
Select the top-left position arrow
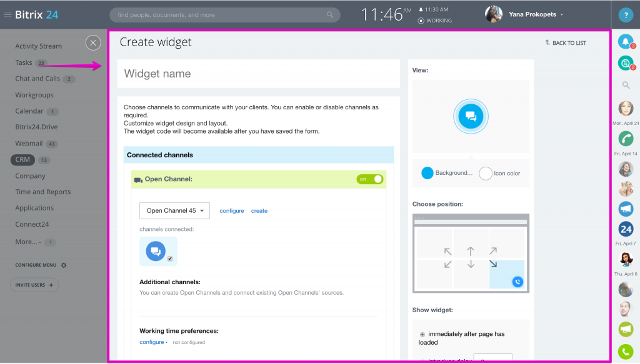tap(447, 251)
